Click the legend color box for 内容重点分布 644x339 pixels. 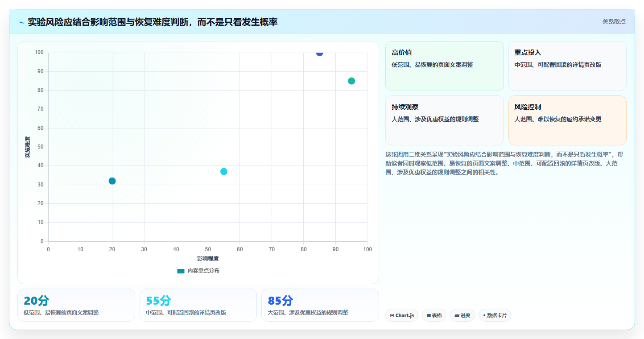tap(181, 271)
